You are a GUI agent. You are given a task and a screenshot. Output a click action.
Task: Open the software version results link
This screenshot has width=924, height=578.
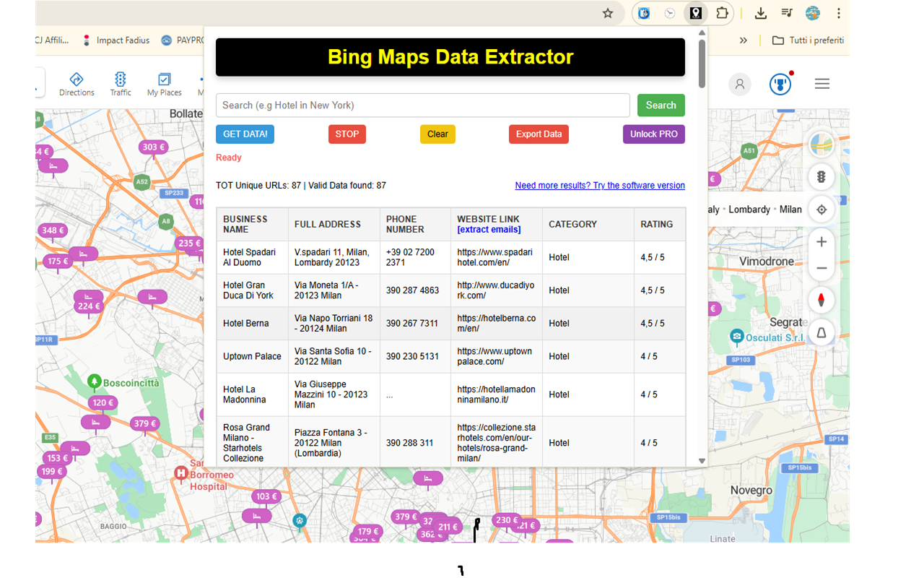pyautogui.click(x=600, y=186)
